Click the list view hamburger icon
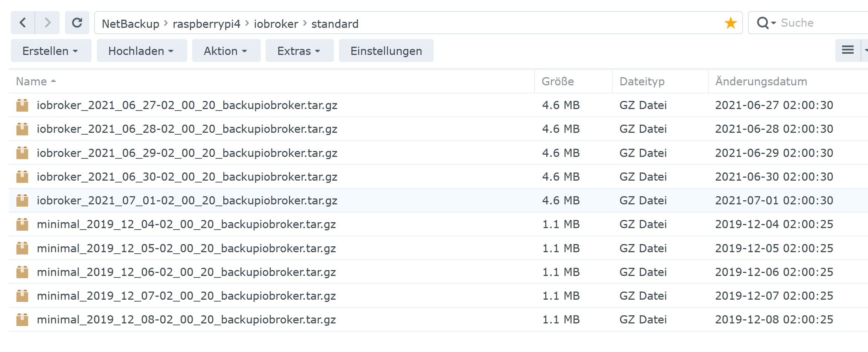The image size is (868, 352). pyautogui.click(x=848, y=50)
